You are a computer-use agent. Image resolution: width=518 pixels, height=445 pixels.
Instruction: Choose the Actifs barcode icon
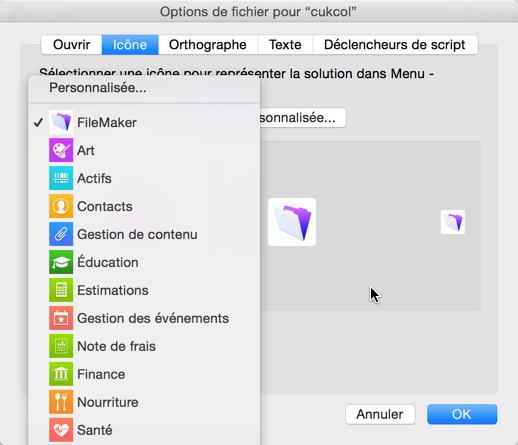pos(61,178)
